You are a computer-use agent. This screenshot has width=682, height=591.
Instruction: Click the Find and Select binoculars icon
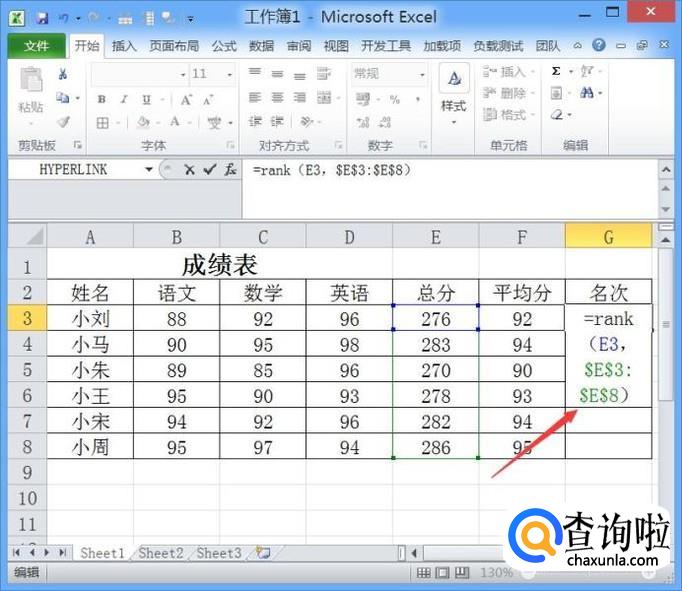coord(587,93)
